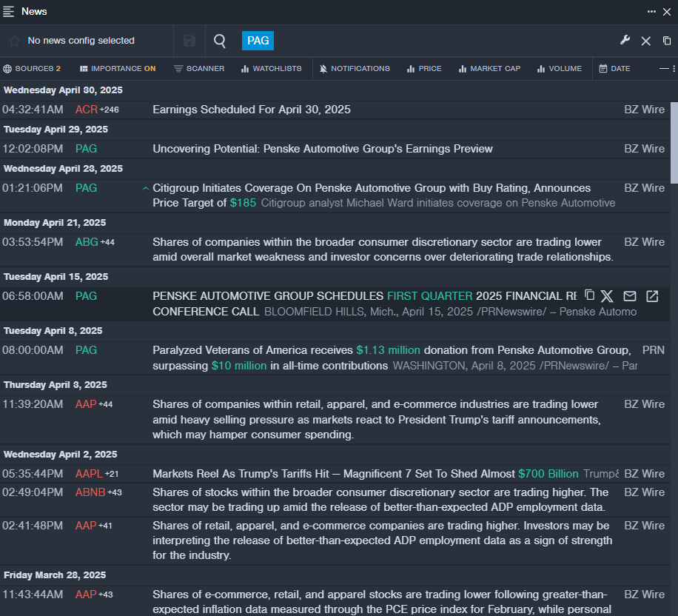
Task: Open the Scanner filter
Action: tap(199, 68)
